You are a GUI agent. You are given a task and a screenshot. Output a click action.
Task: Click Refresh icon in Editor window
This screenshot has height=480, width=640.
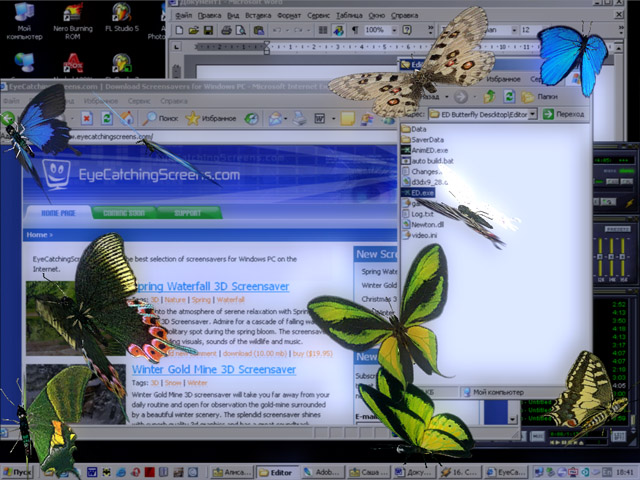[509, 97]
